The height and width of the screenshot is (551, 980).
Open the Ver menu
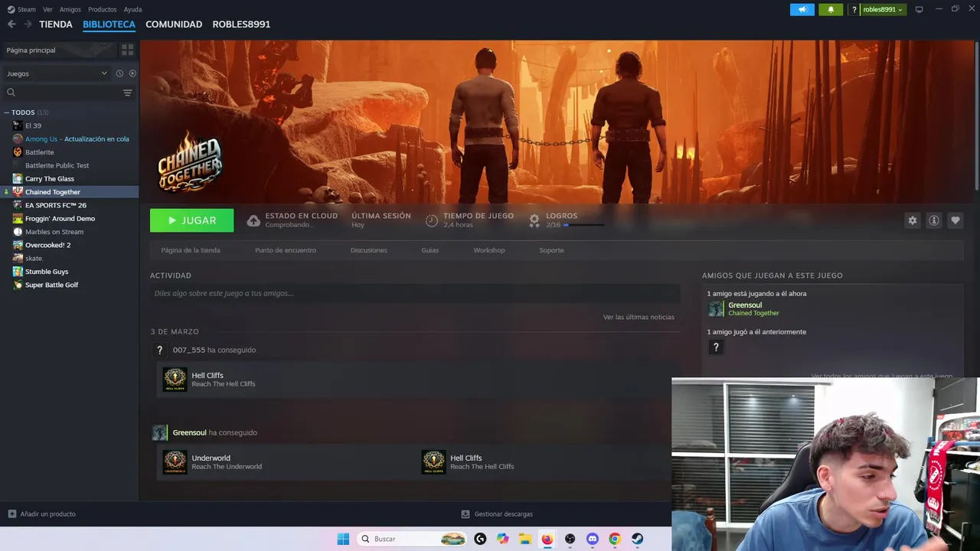[47, 9]
